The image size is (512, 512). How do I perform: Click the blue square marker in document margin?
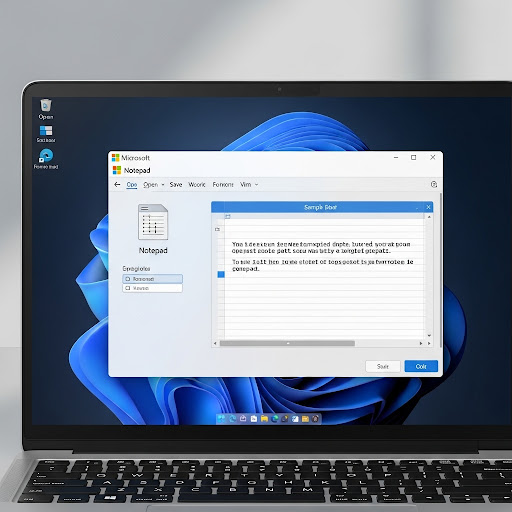[x=221, y=274]
